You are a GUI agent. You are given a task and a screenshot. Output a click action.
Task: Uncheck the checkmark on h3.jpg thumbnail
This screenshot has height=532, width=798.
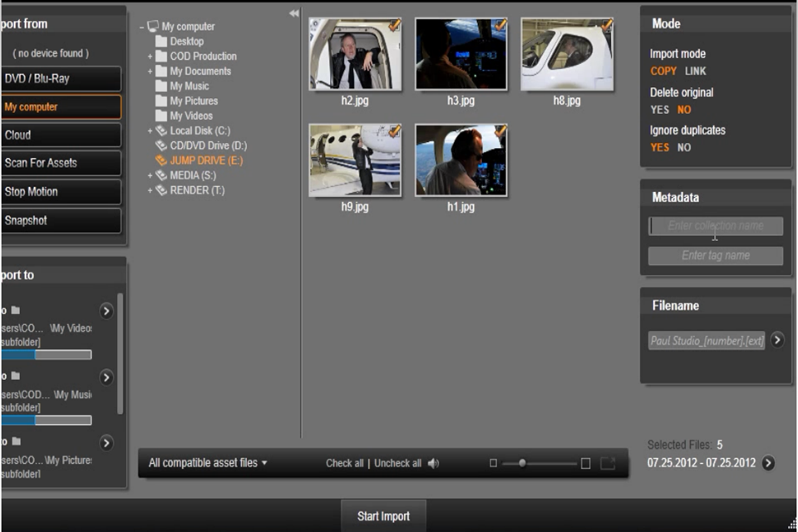[x=500, y=25]
